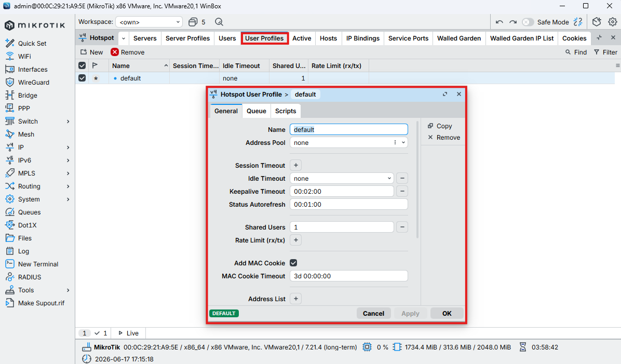Click the cube package icon in top toolbar
Screen dimensions: 621x364
coord(597,22)
